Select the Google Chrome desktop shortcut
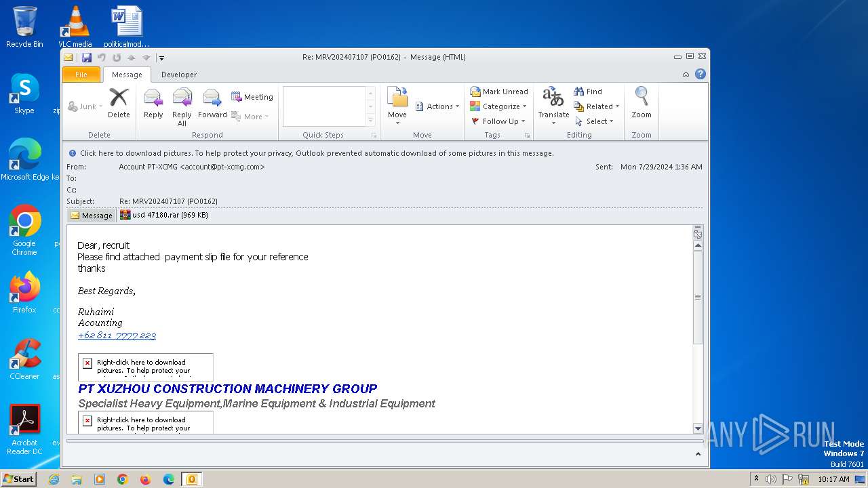Viewport: 868px width, 488px height. click(24, 230)
